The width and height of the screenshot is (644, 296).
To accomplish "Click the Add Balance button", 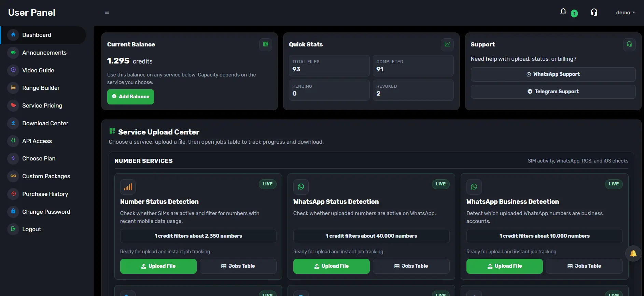I will [130, 97].
